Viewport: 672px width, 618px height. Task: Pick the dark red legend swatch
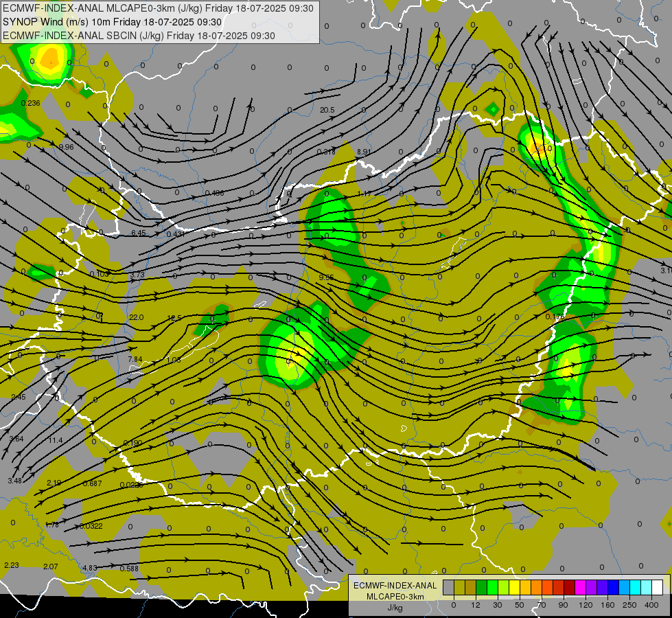(570, 587)
